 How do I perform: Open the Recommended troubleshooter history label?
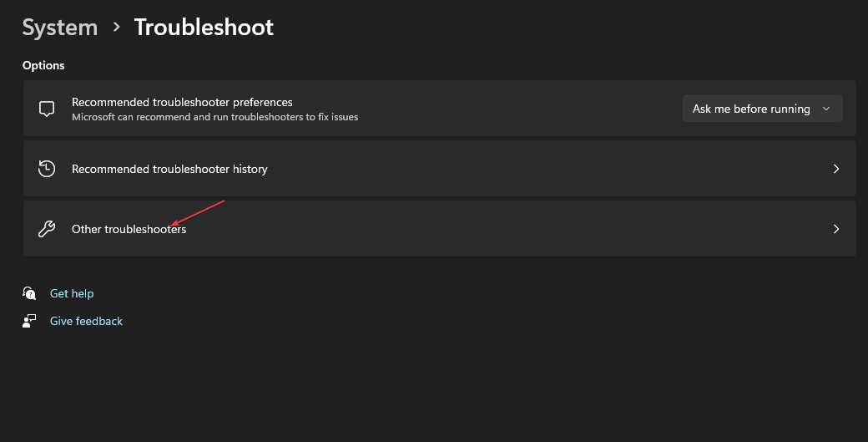tap(169, 169)
